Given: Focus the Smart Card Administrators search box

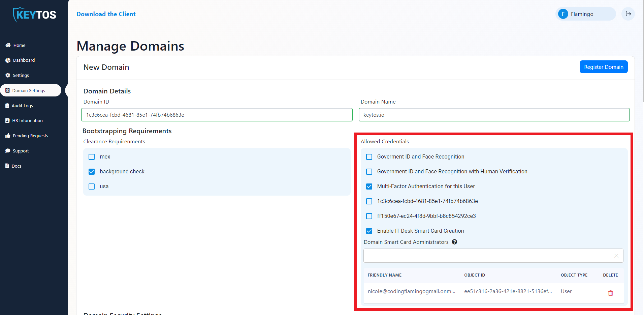Looking at the screenshot, I should point(493,256).
